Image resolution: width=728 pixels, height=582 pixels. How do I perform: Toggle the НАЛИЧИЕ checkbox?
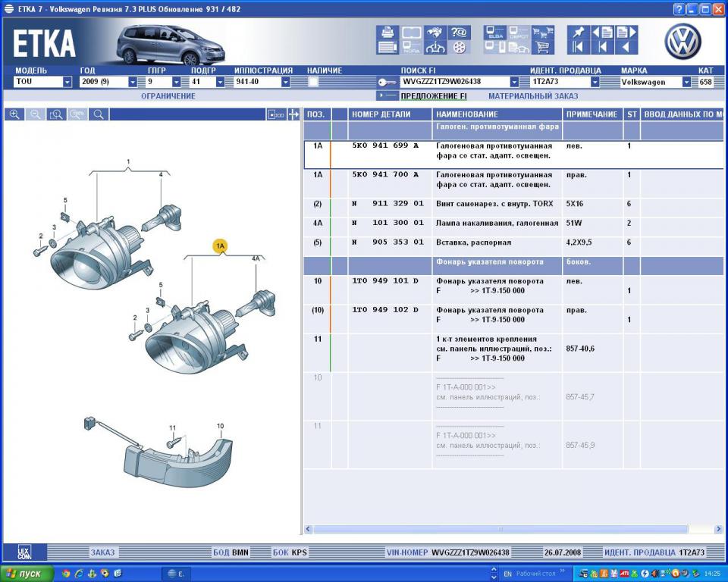313,82
